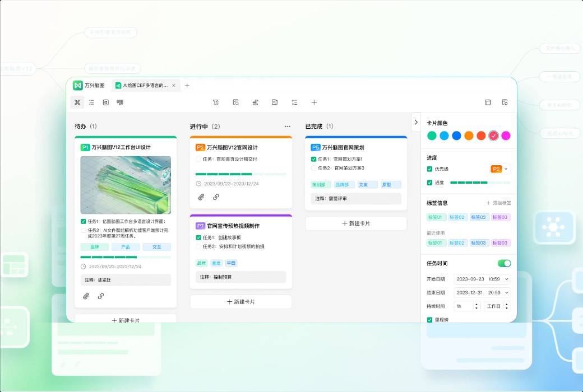Uncheck the 优先级 checkbox
This screenshot has width=583, height=392.
pos(429,169)
